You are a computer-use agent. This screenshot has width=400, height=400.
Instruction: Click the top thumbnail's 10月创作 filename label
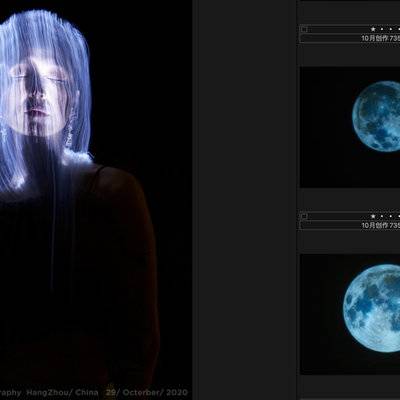pyautogui.click(x=381, y=38)
